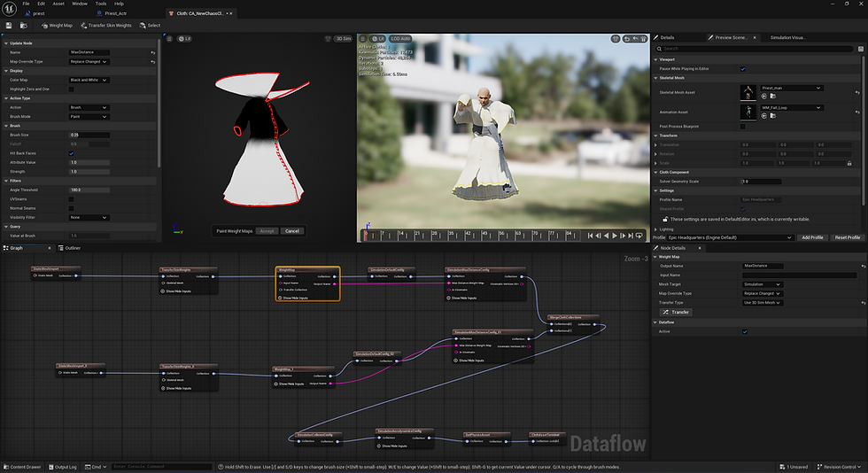The width and height of the screenshot is (868, 473).
Task: Toggle the Dataflow Active checkbox
Action: (745, 332)
